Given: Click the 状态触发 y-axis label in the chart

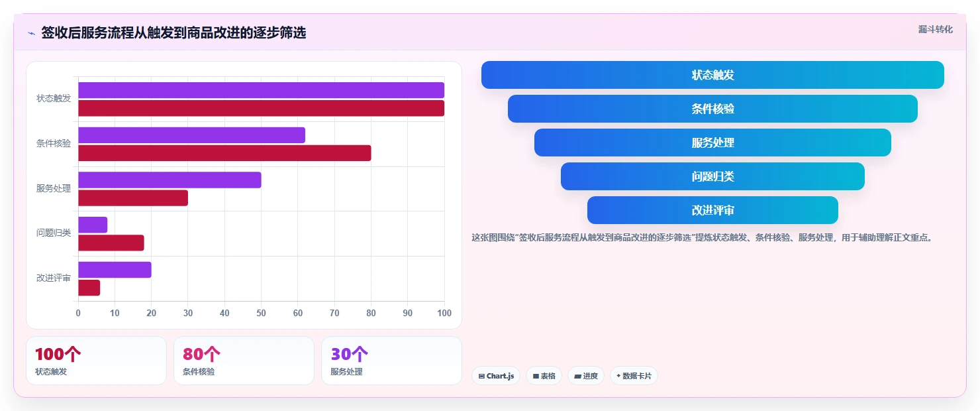Looking at the screenshot, I should click(x=54, y=99).
